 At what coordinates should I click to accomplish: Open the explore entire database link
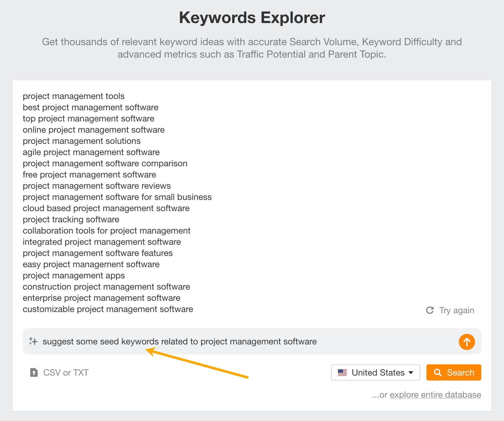[435, 395]
